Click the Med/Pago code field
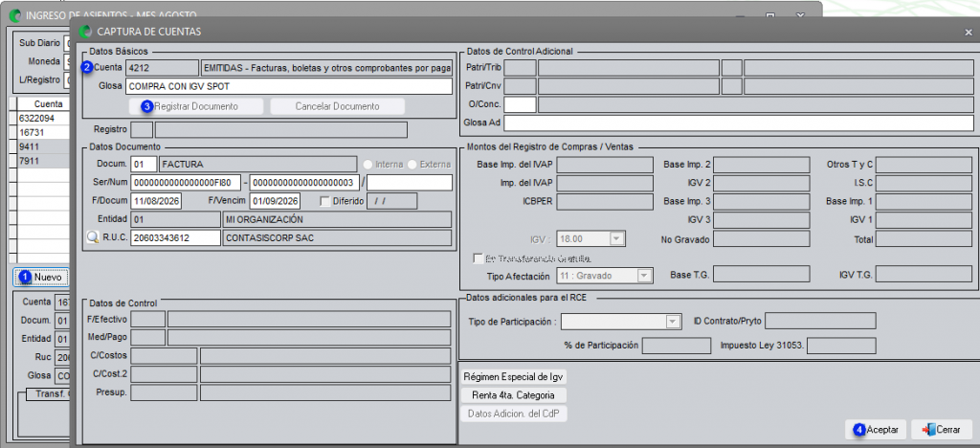 148,337
